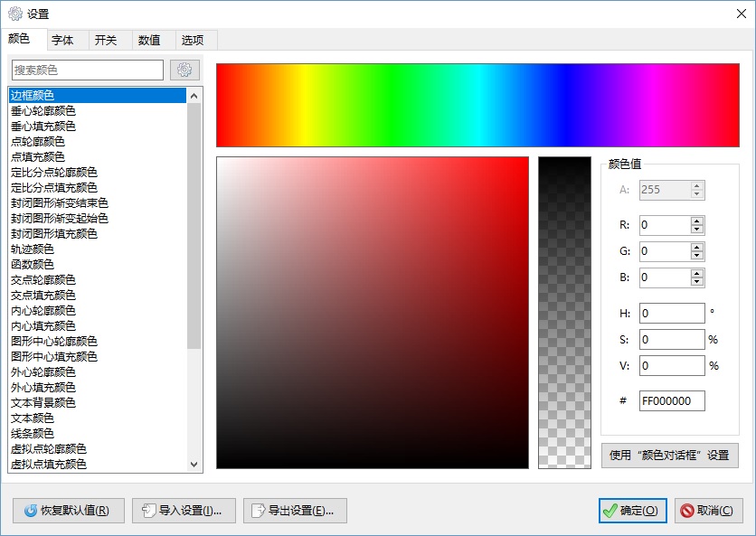
Task: Select 点填充颜色 list item
Action: [x=98, y=157]
